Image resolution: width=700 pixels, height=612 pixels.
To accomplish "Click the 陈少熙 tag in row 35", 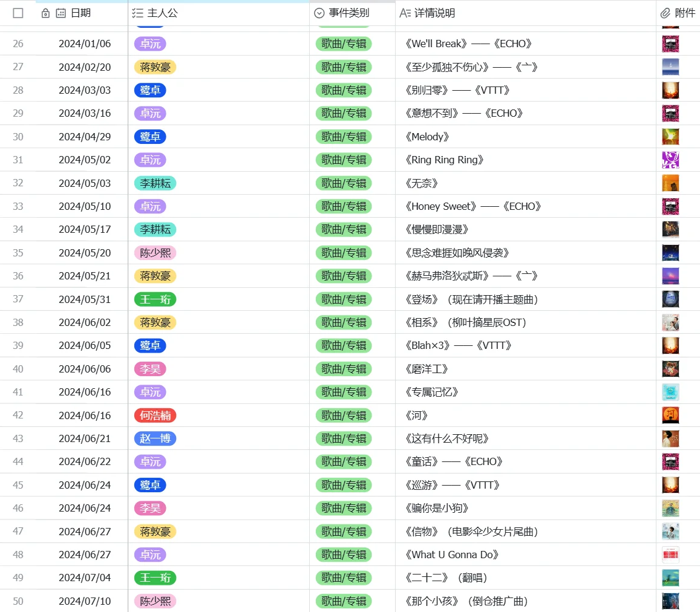I will (x=155, y=253).
